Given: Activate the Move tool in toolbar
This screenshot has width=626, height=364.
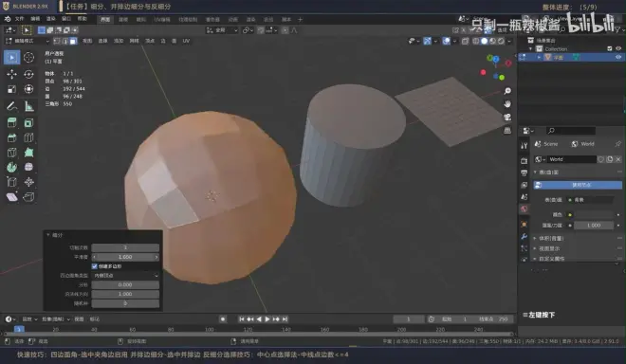Looking at the screenshot, I should (12, 74).
